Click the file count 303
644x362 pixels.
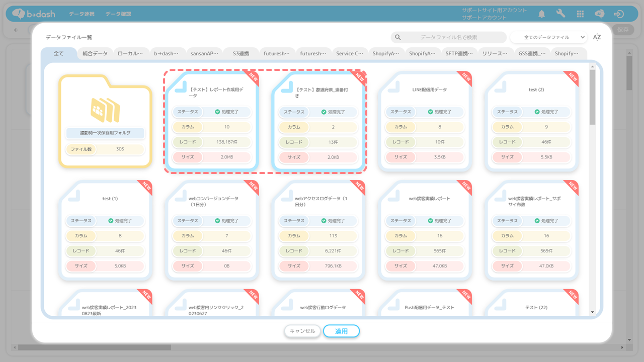[x=120, y=149]
